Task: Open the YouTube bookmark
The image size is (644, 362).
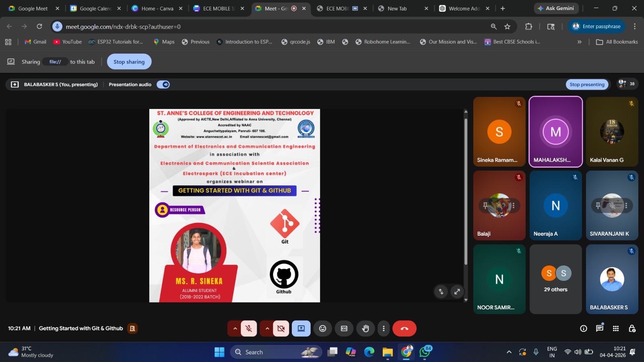Action: click(x=68, y=42)
